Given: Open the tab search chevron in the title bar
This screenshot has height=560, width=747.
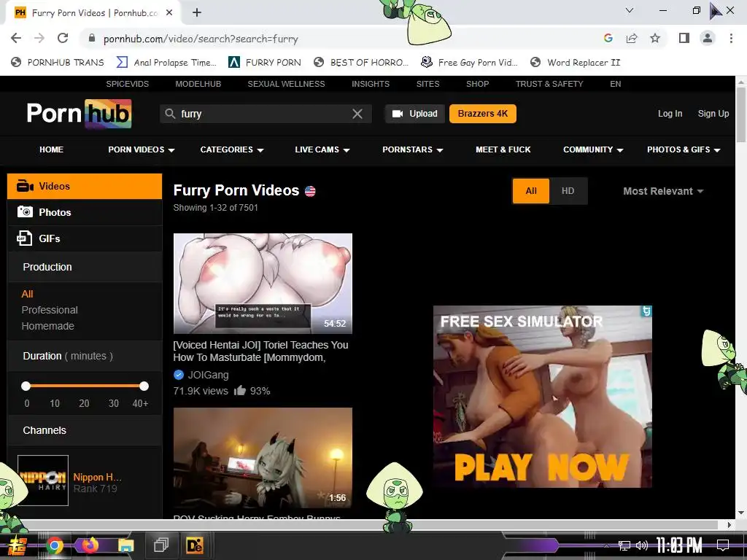Looking at the screenshot, I should click(630, 10).
